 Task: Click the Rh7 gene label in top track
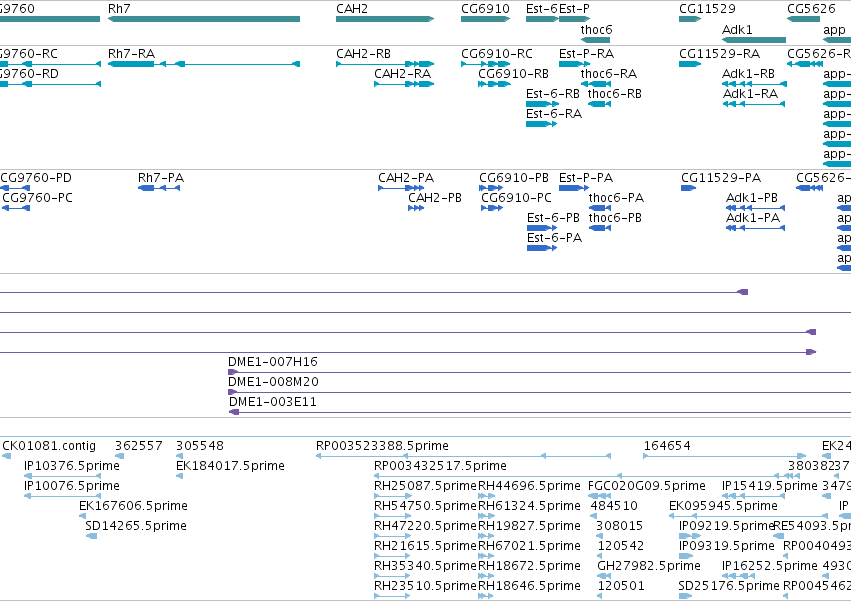pos(119,9)
